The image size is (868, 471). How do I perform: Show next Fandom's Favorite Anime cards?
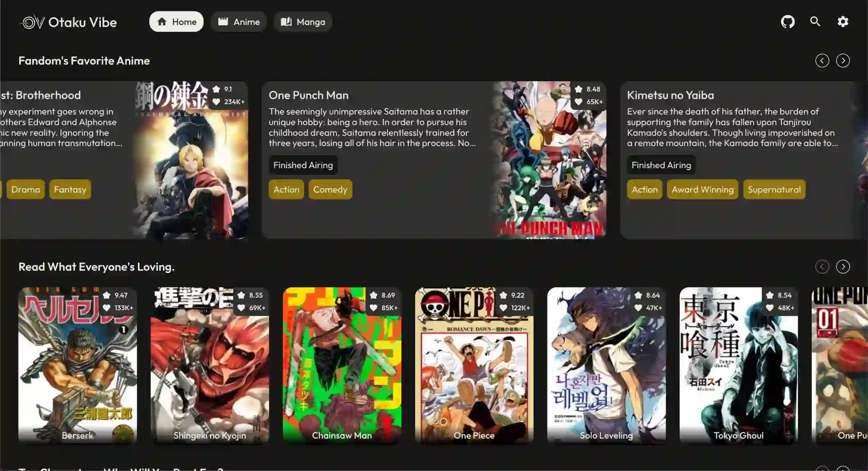click(x=843, y=61)
